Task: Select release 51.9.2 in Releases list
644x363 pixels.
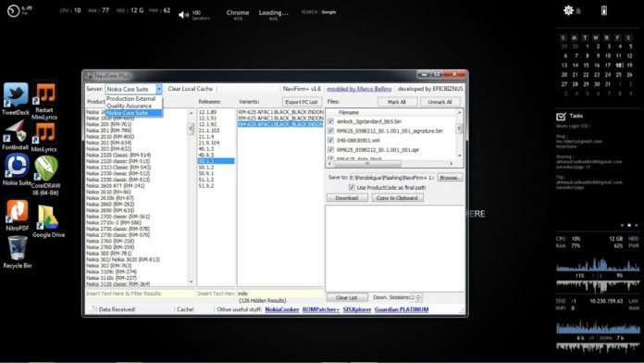Action: tap(206, 186)
